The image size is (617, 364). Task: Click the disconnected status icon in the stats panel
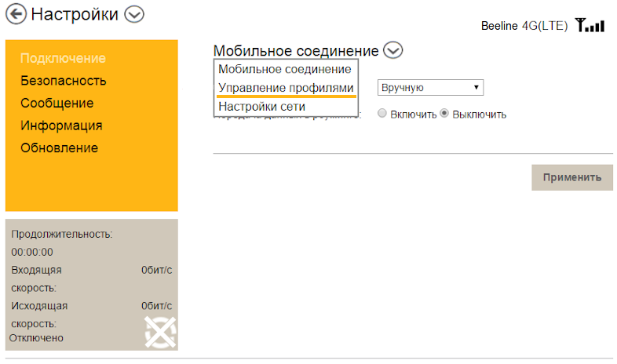[160, 332]
